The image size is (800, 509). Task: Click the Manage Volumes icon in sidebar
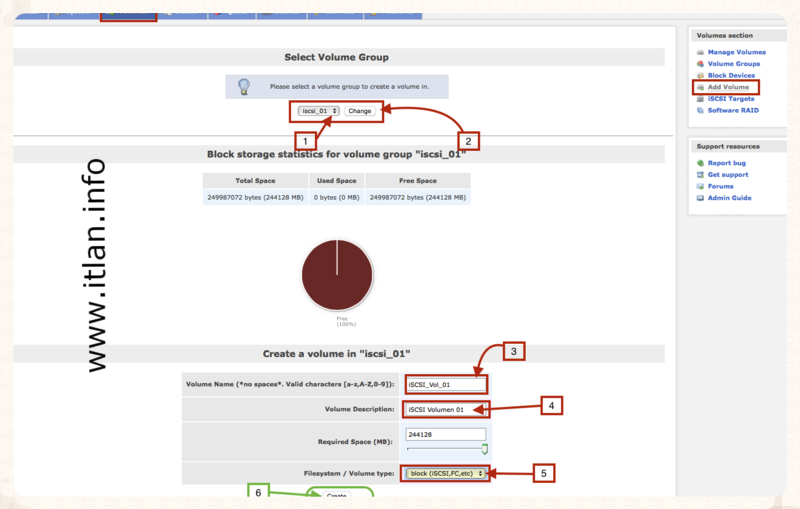pyautogui.click(x=699, y=52)
